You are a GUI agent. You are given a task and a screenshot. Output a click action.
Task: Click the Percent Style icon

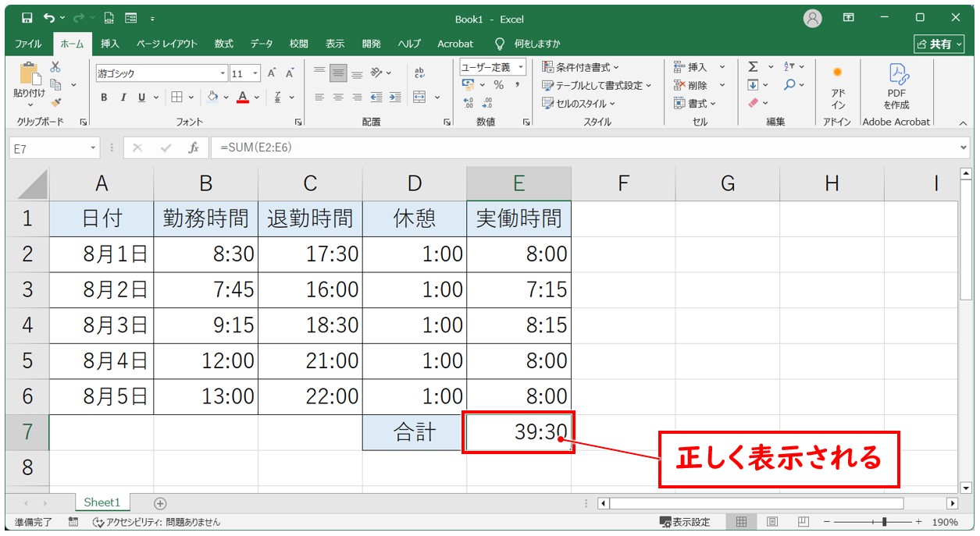coord(498,85)
